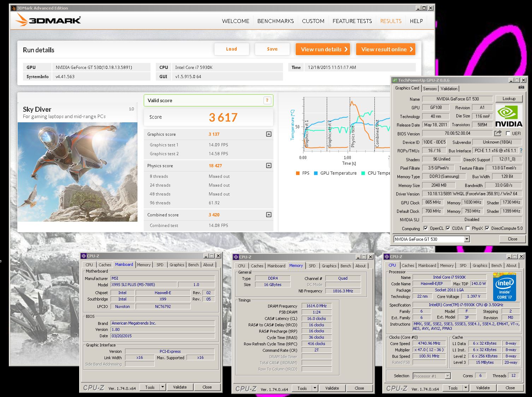
Task: Toggle the OpenCL checkbox
Action: tap(426, 228)
